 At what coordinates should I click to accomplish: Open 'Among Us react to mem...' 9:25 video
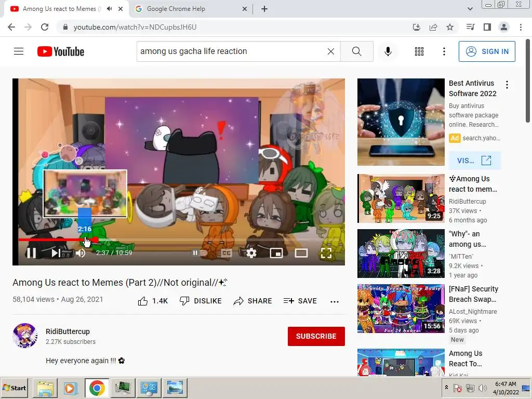pos(401,198)
